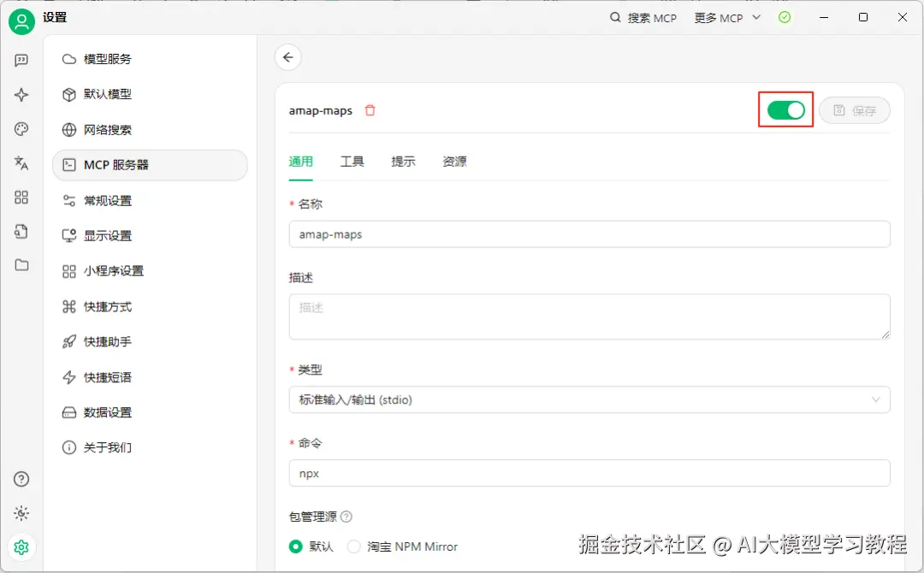Open the painting palette icon in sidebar
The image size is (924, 573).
[21, 129]
